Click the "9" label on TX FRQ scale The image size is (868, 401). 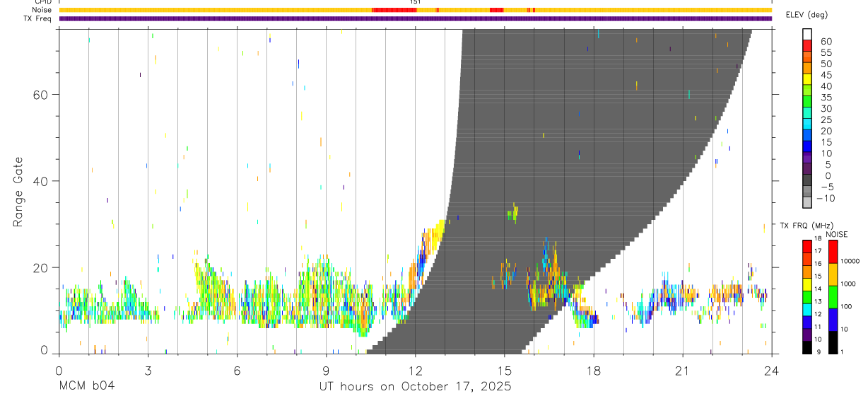tap(817, 351)
